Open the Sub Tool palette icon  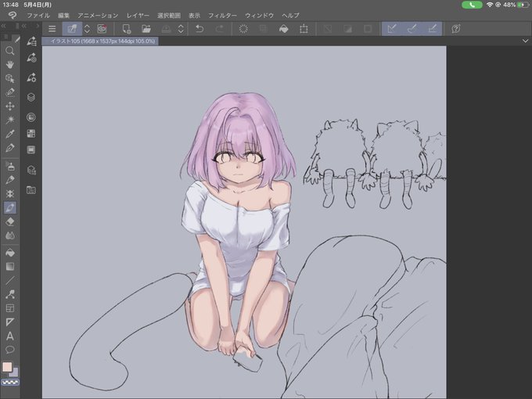(x=31, y=41)
